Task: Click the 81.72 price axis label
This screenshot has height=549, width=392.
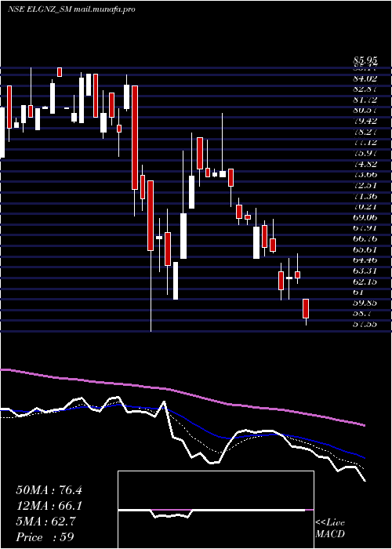Action: (365, 100)
